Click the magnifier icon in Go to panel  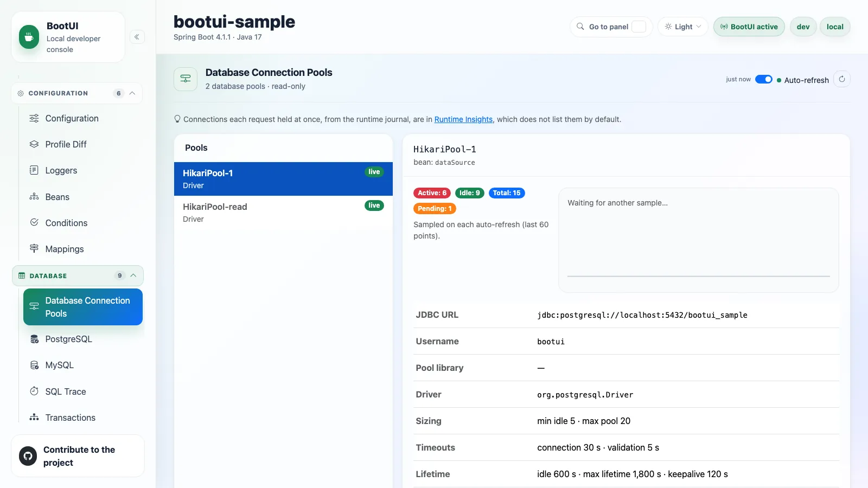point(580,27)
